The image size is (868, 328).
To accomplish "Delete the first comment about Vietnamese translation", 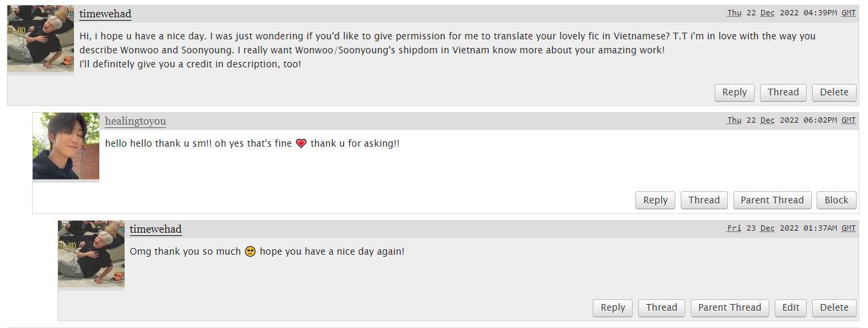I will tap(834, 93).
